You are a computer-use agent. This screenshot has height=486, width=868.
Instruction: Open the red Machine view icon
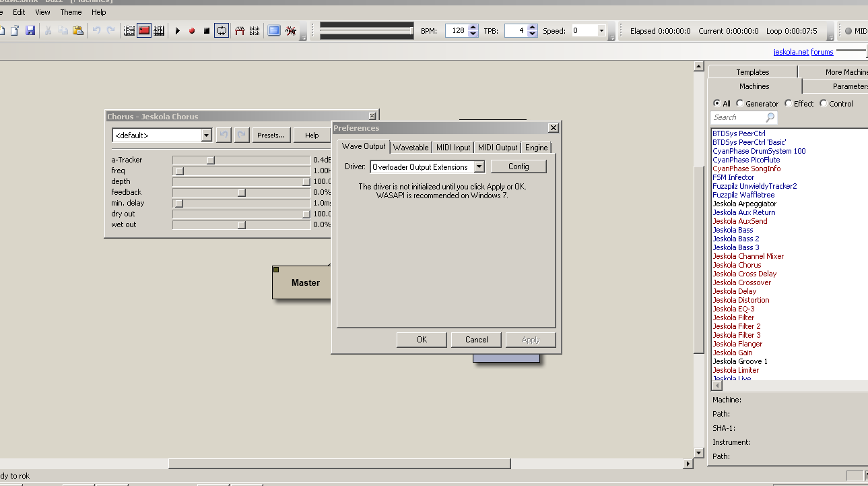pyautogui.click(x=144, y=30)
